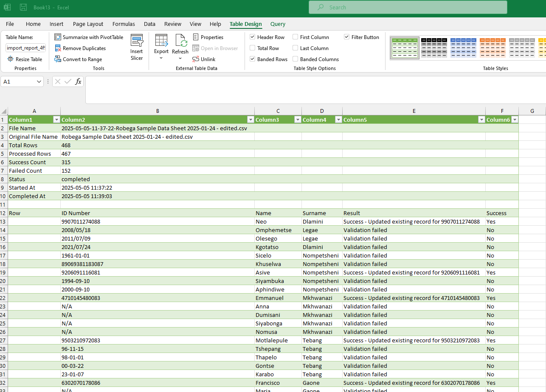546x392 pixels.
Task: Uncheck the Header Row checkbox
Action: tap(253, 37)
